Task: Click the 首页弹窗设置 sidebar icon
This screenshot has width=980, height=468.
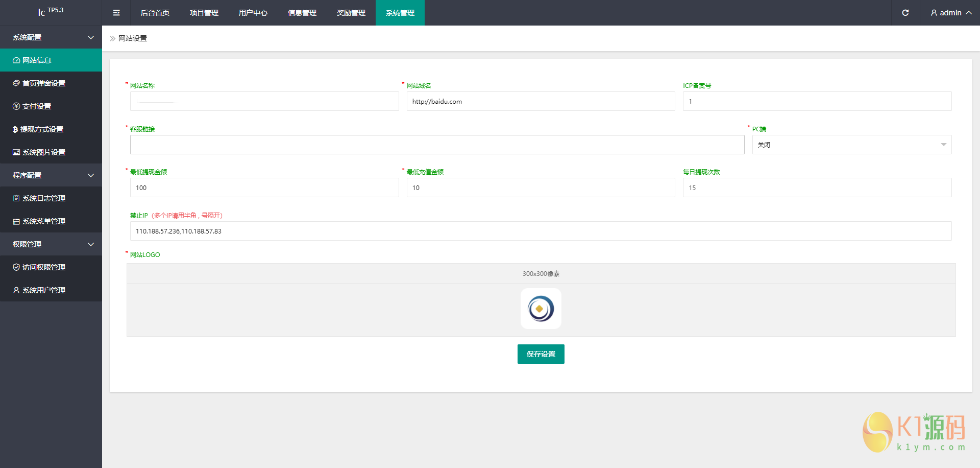Action: click(x=16, y=83)
